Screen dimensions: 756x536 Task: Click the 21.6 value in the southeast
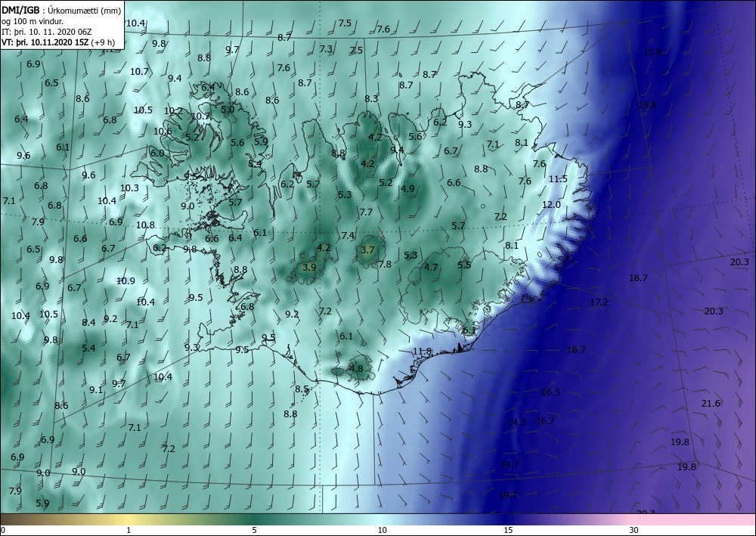tap(711, 404)
